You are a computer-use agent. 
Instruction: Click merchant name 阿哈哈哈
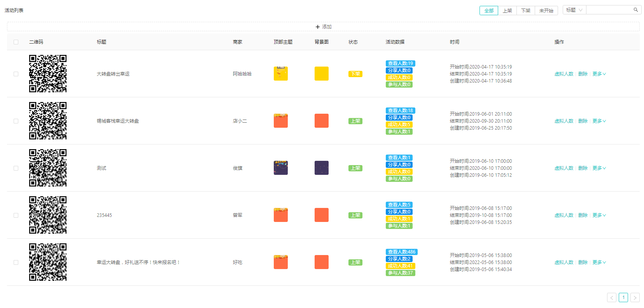pyautogui.click(x=242, y=74)
